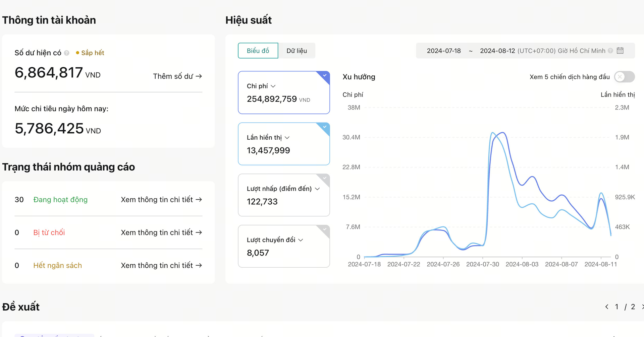This screenshot has width=644, height=337.
Task: Switch to the Biểu đồ tab
Action: [258, 51]
